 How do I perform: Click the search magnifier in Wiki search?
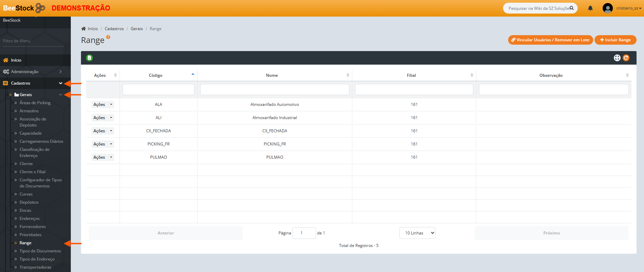[572, 8]
